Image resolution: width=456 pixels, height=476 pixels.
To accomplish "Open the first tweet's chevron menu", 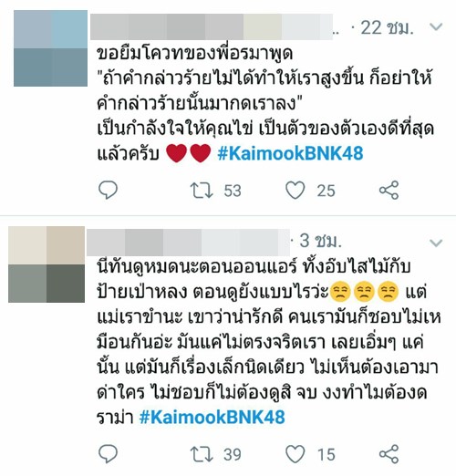I will [x=436, y=27].
